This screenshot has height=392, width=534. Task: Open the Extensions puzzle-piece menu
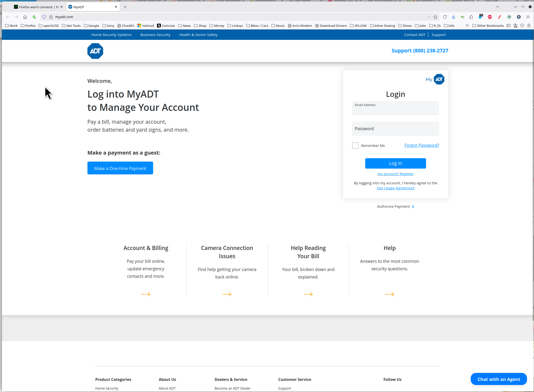[x=471, y=17]
